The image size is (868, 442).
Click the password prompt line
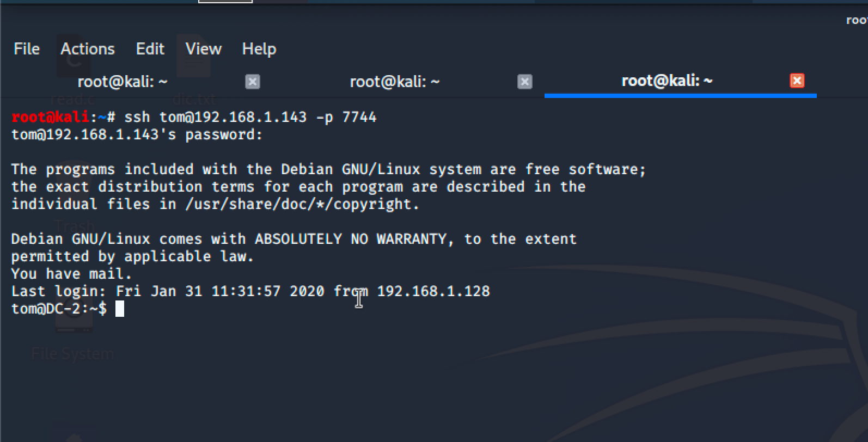[x=137, y=134]
